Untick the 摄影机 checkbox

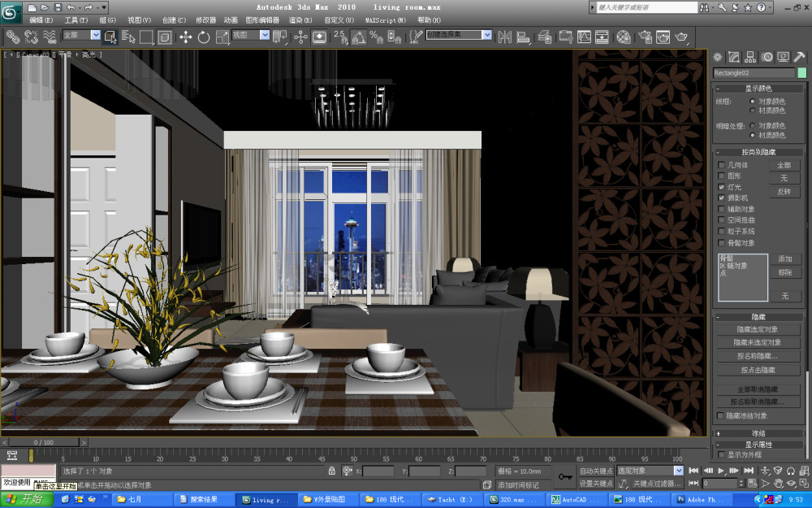coord(721,198)
